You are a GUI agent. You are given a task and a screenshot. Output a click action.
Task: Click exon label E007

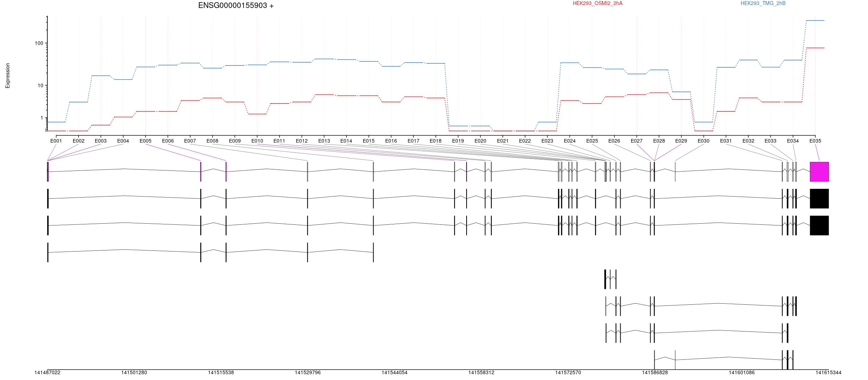pos(190,141)
